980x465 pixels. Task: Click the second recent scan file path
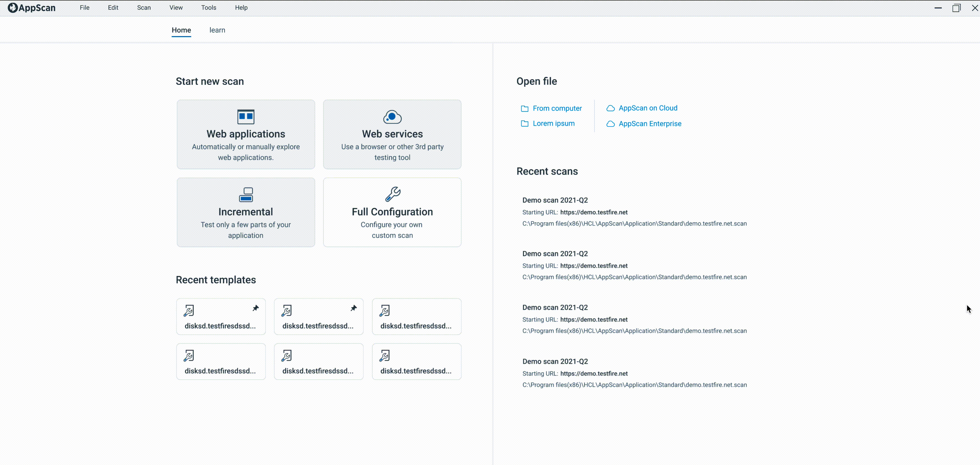[x=634, y=277]
